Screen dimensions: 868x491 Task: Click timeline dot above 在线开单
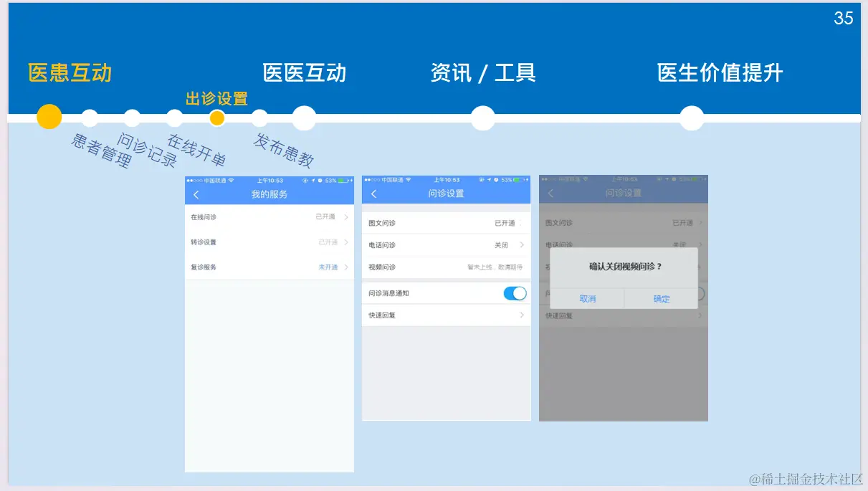tap(175, 118)
